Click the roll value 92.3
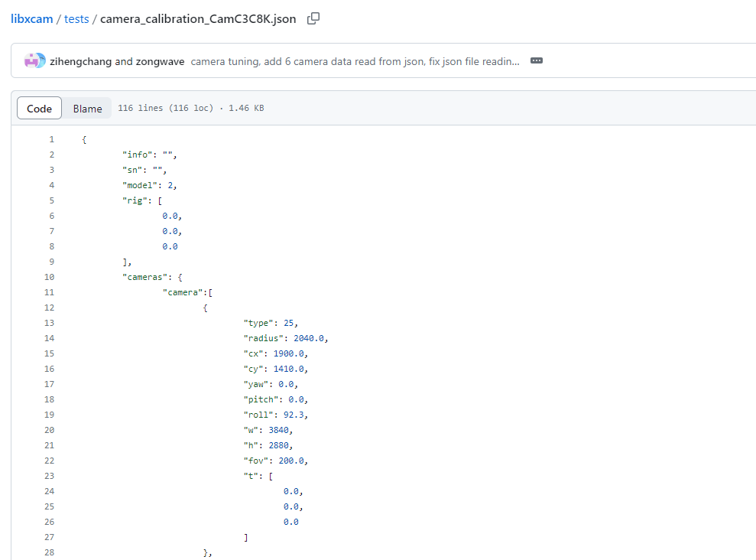This screenshot has height=560, width=756. [x=294, y=415]
